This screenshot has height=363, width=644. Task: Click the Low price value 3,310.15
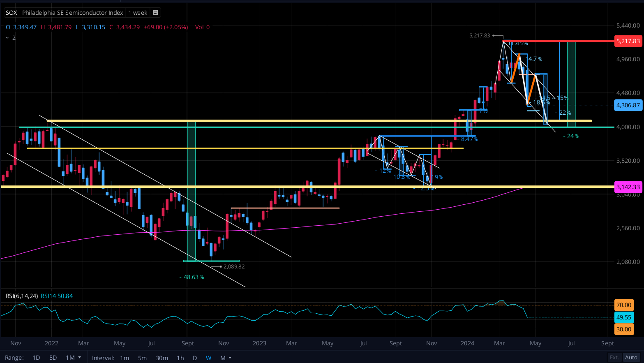point(93,27)
